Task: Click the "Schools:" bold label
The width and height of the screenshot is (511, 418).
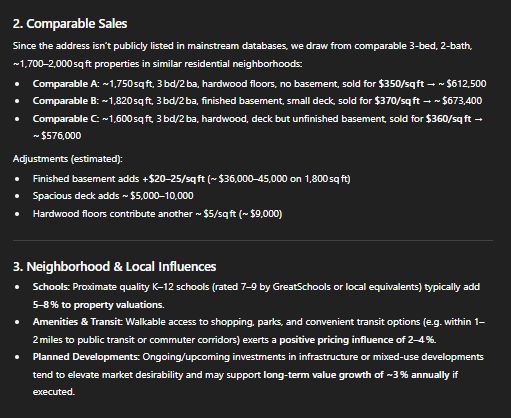Action: coord(51,287)
